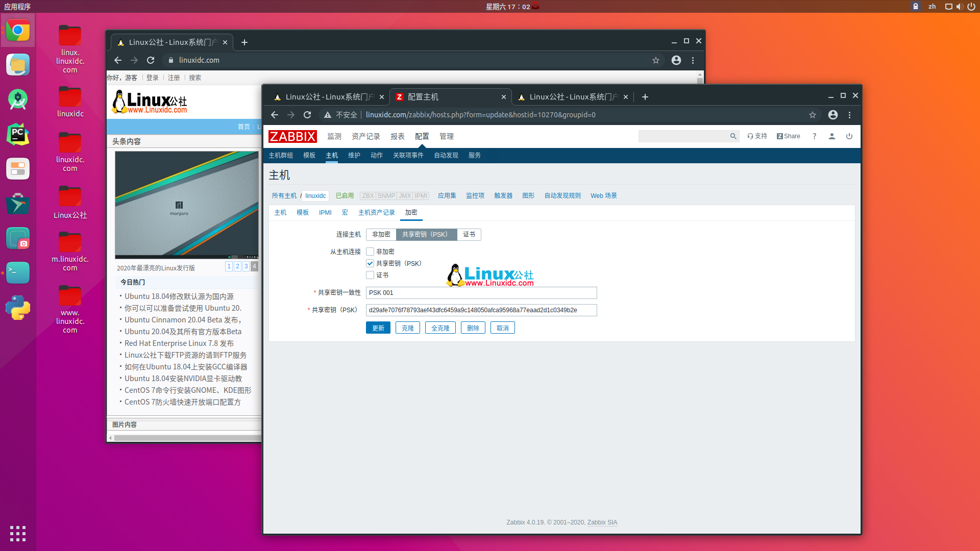Go to 模板 in the blue submenu
This screenshot has height=551, width=980.
point(309,155)
